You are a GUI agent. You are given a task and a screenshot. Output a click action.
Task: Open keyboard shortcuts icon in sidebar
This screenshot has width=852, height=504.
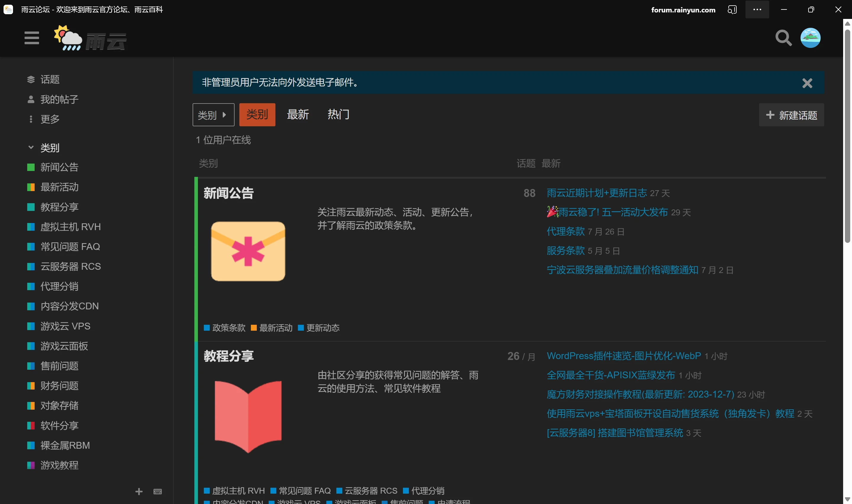158,492
